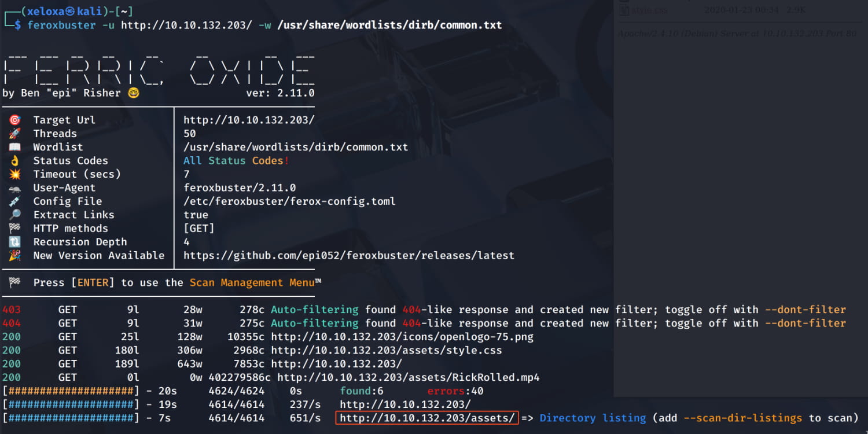This screenshot has width=868, height=434.
Task: Click the OK-hand icon beside Status Codes
Action: coord(14,161)
